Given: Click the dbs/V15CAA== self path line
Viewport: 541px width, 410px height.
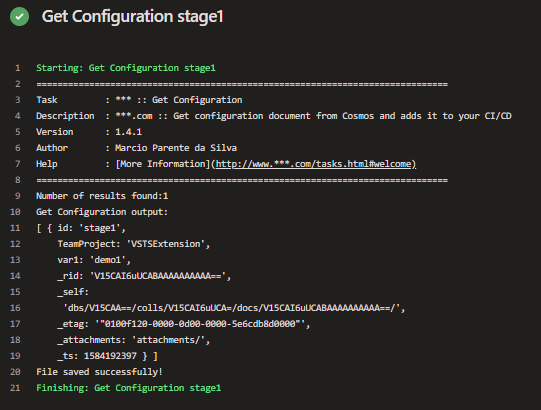Looking at the screenshot, I should click(x=234, y=308).
